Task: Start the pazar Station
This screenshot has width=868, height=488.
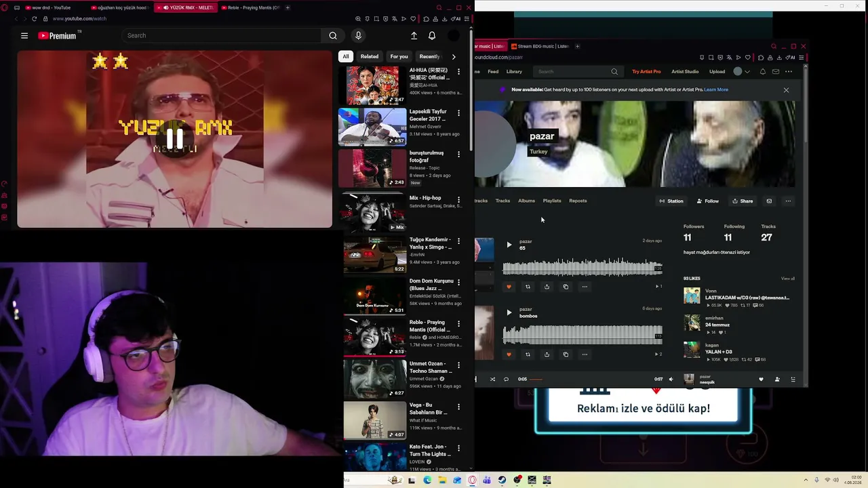Action: (671, 201)
